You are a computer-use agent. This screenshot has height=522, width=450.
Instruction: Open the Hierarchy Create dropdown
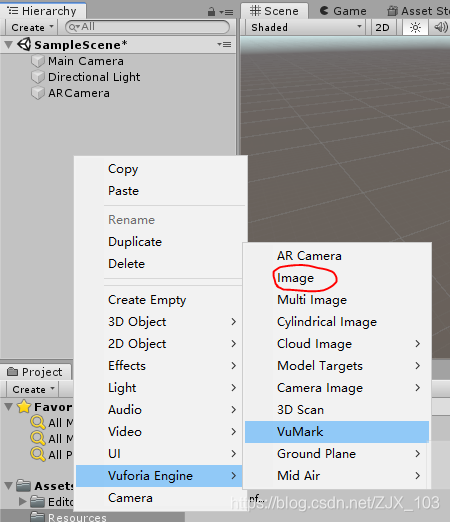click(x=32, y=27)
